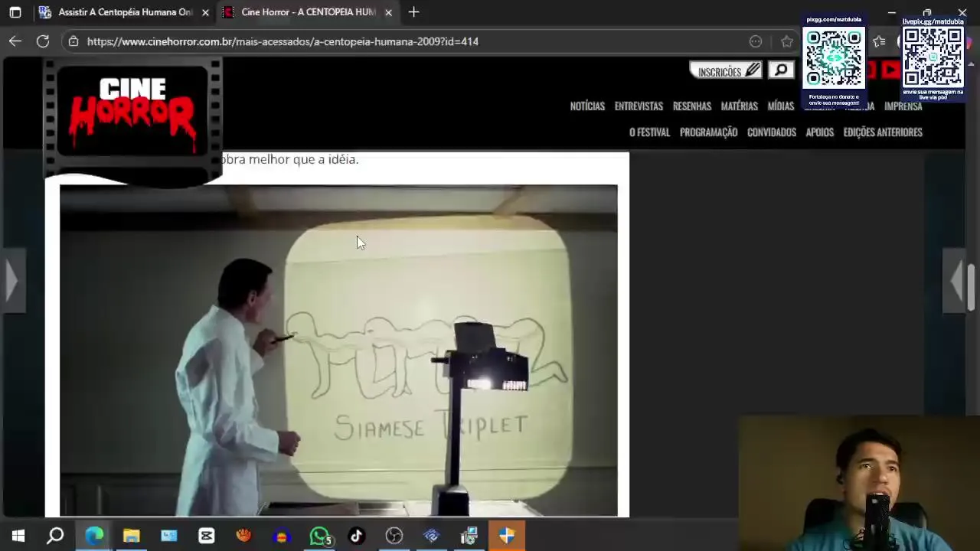Reload the Cine Horror page

tap(43, 41)
